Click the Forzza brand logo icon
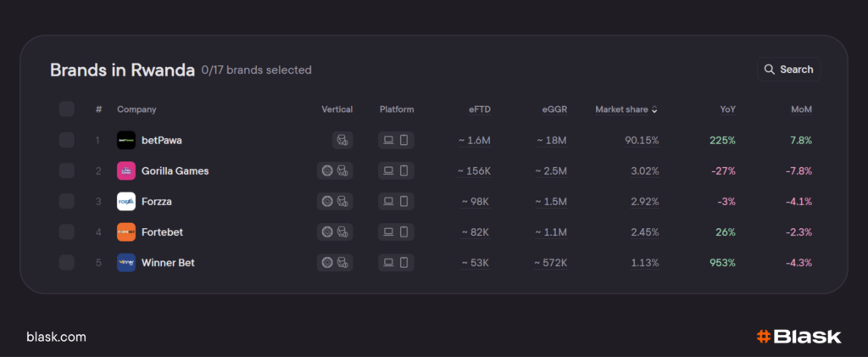The height and width of the screenshot is (357, 868). tap(126, 201)
